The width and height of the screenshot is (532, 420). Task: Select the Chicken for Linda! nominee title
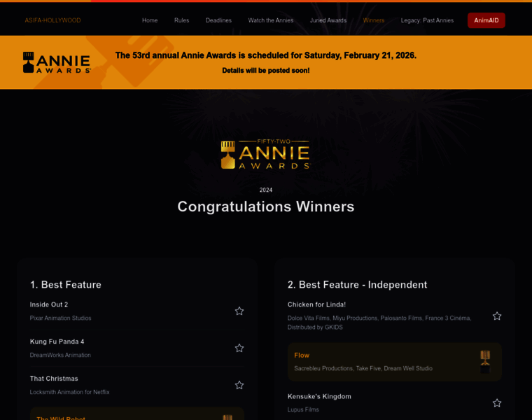pyautogui.click(x=316, y=304)
